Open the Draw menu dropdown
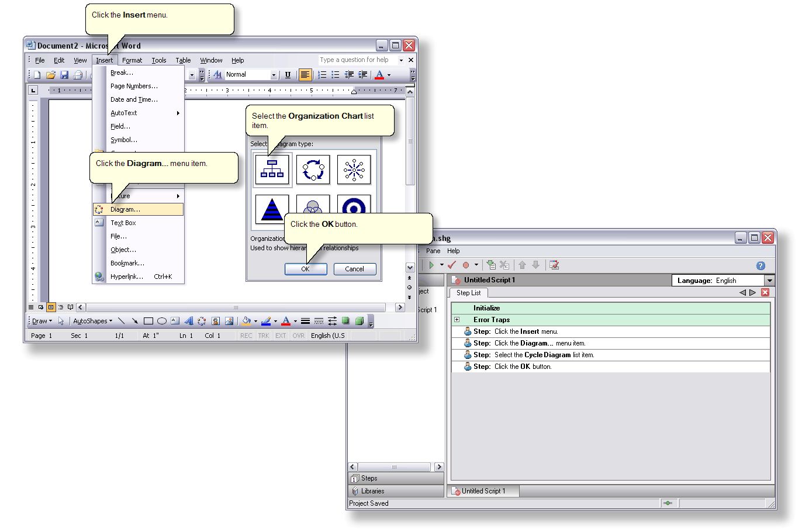802x532 pixels. (42, 321)
